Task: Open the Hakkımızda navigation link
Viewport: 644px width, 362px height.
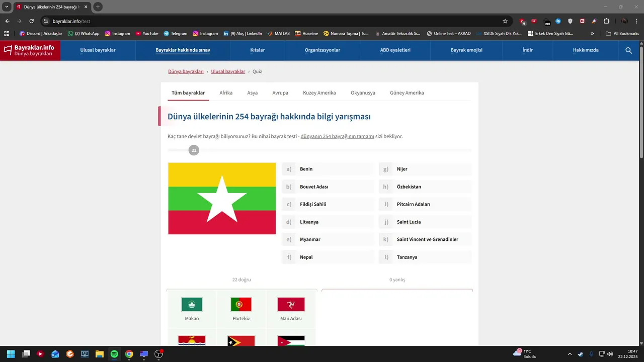Action: pyautogui.click(x=586, y=50)
